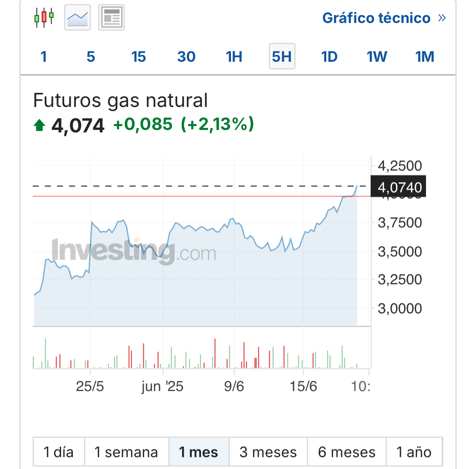Click the 4,0740 current price marker
476x469 pixels.
398,186
